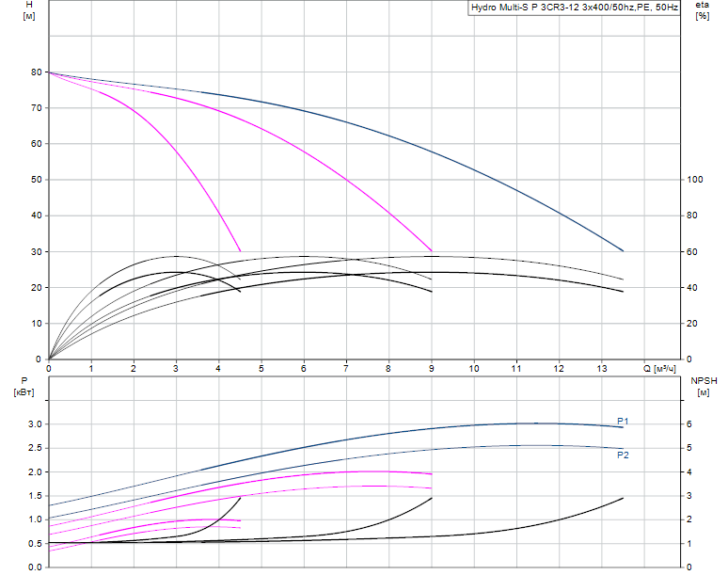Click the 80 value on H axis
The height and width of the screenshot is (575, 728).
click(x=37, y=72)
